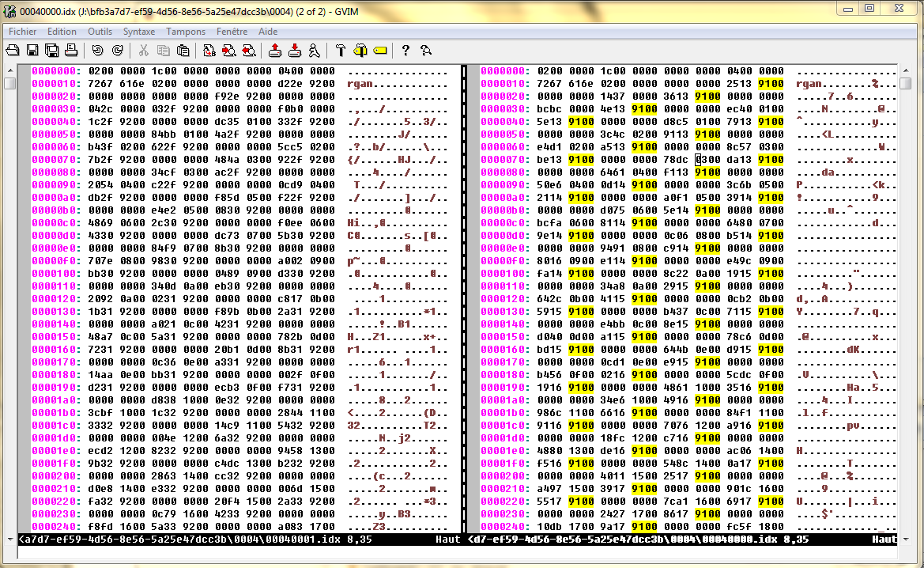Click right pane scrollbar down arrow
Viewport: 924px width, 568px height.
point(906,539)
